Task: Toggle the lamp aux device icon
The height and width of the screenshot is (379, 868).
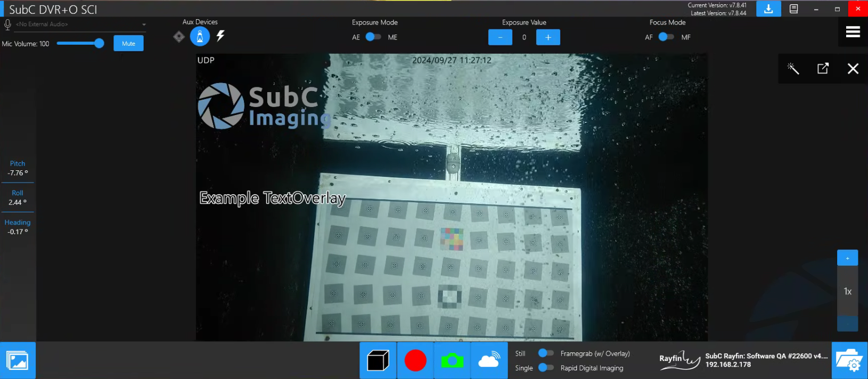Action: 200,36
